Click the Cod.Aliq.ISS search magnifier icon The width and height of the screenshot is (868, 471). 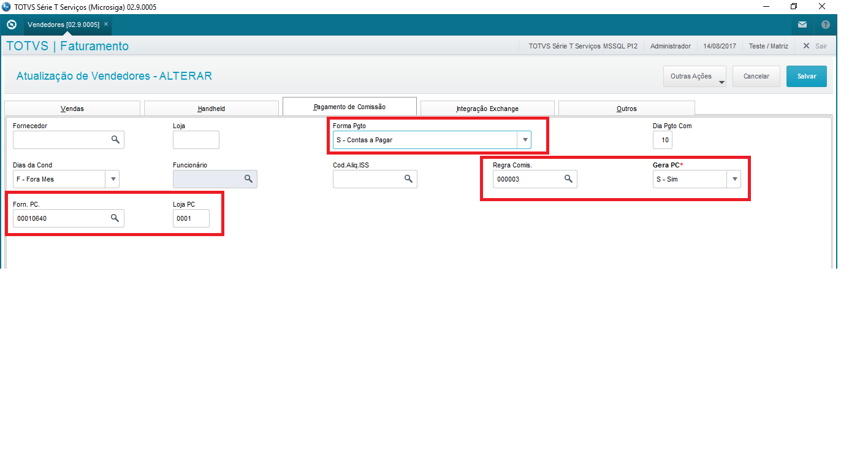pyautogui.click(x=408, y=179)
